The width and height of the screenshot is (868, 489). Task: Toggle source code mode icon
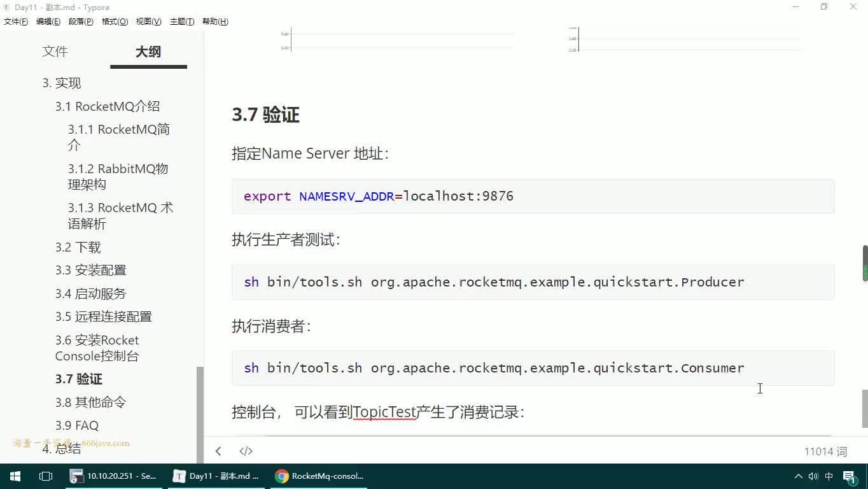(x=246, y=451)
